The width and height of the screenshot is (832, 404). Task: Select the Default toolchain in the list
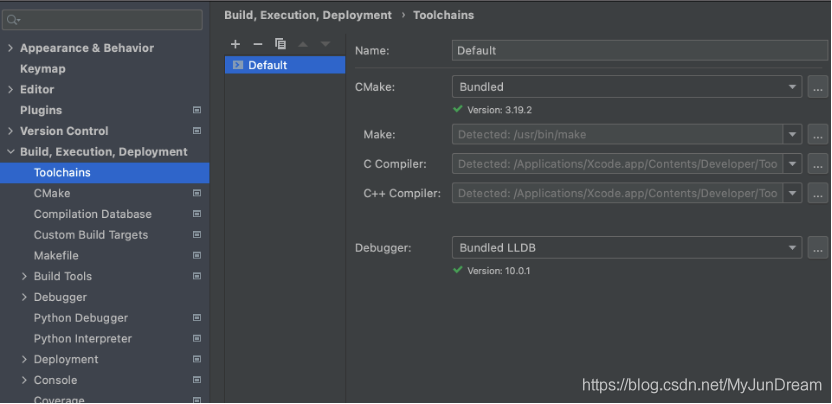click(267, 65)
